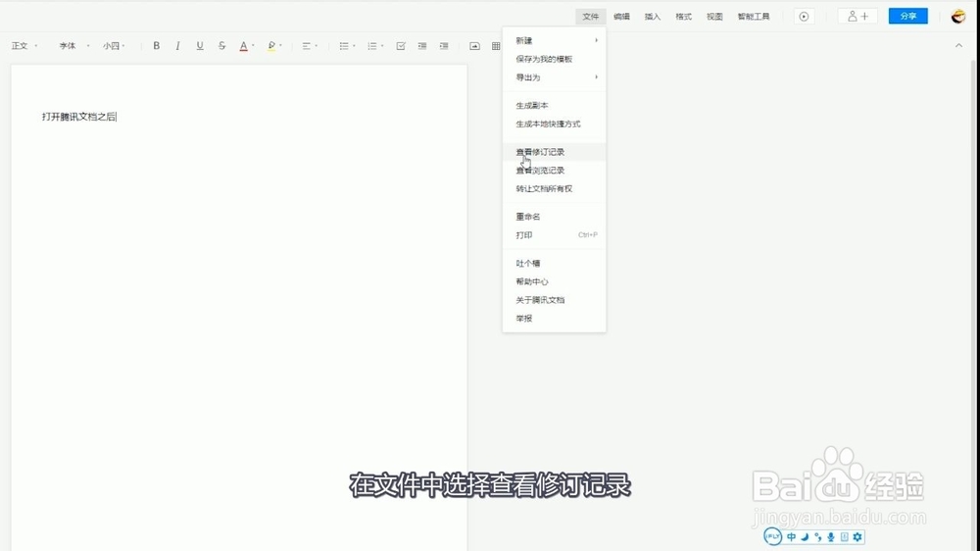Toggle bold formatting (B)
Screen dimensions: 980x551
(156, 46)
